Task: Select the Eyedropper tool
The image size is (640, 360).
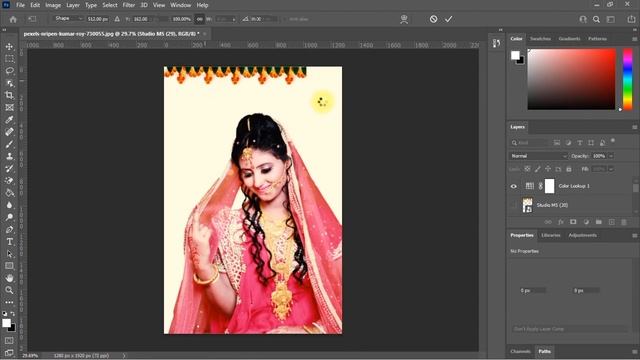Action: tap(9, 120)
